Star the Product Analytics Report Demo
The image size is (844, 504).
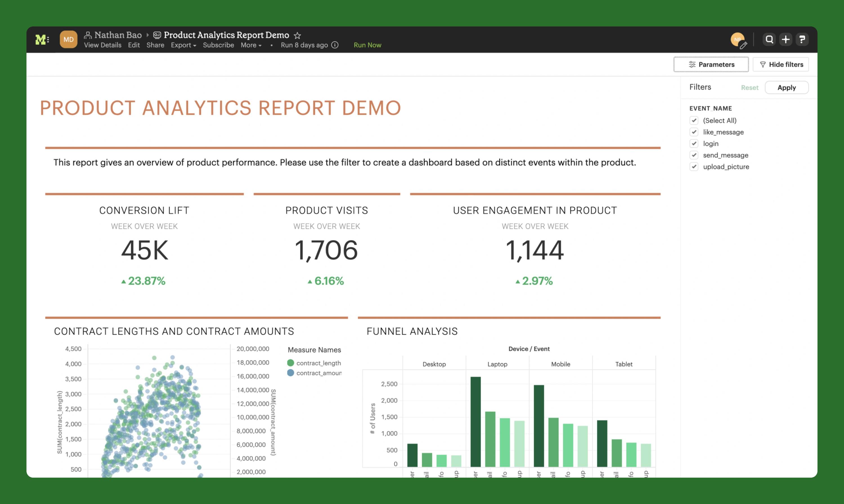pos(297,35)
